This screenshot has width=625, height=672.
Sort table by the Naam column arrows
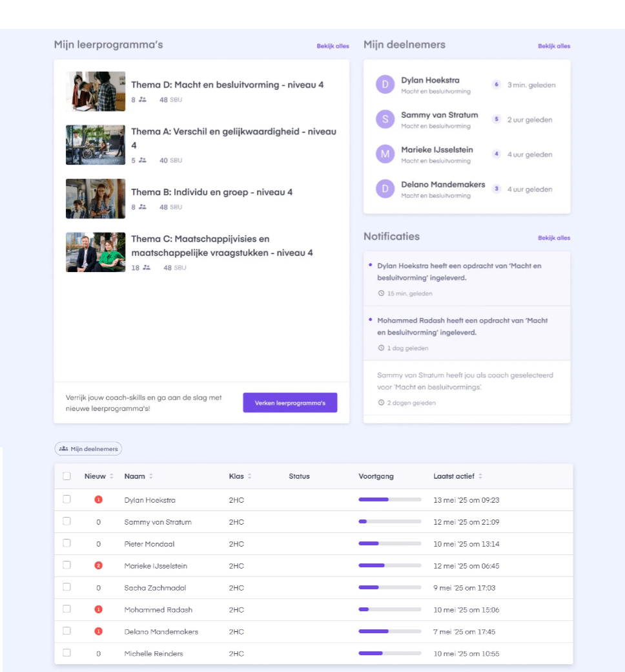(151, 476)
